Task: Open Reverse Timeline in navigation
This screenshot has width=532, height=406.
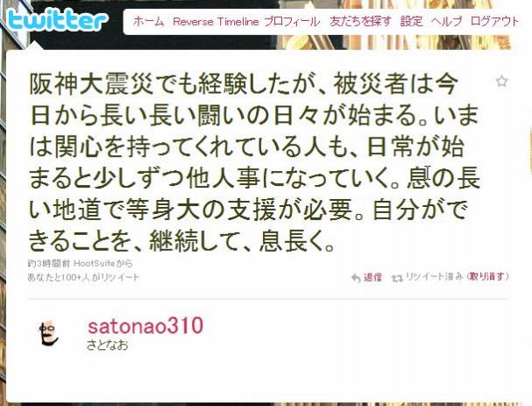Action: coord(216,22)
